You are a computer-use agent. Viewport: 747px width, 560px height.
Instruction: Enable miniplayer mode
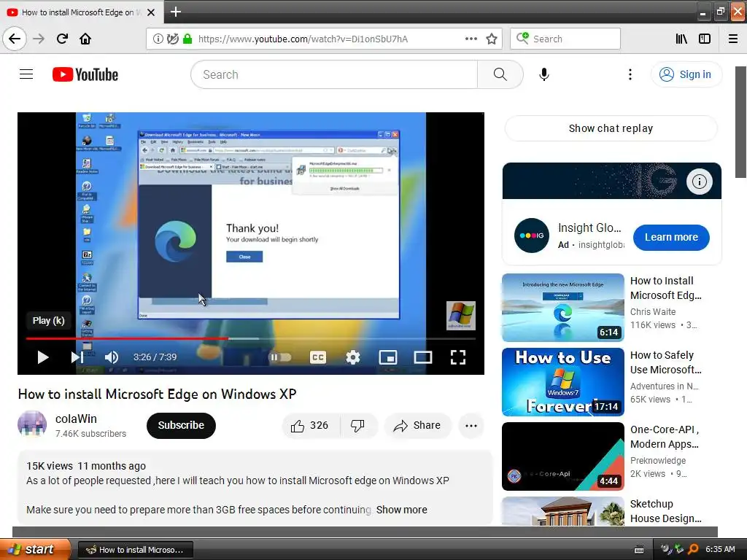(388, 357)
